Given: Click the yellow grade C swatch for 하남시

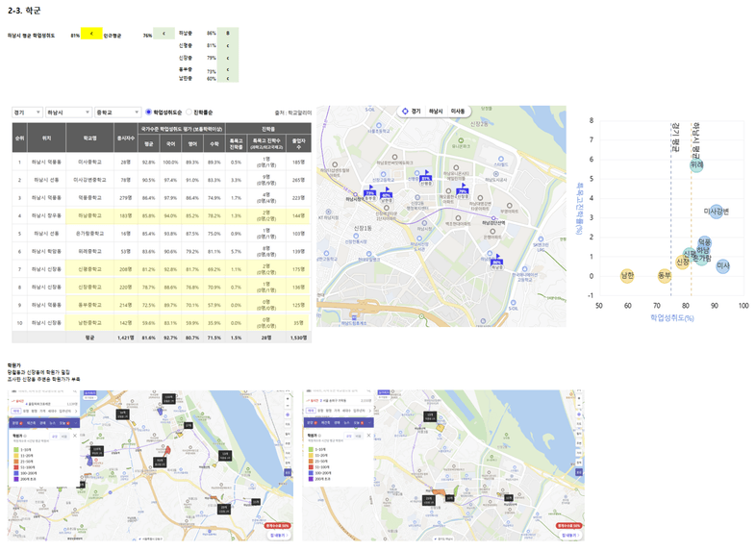Looking at the screenshot, I should [91, 34].
